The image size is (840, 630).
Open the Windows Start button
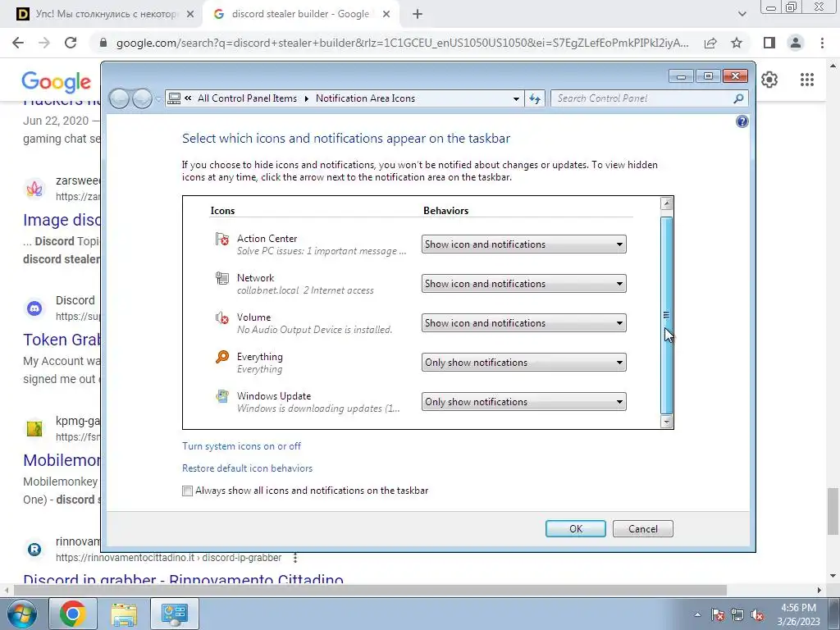pos(21,614)
